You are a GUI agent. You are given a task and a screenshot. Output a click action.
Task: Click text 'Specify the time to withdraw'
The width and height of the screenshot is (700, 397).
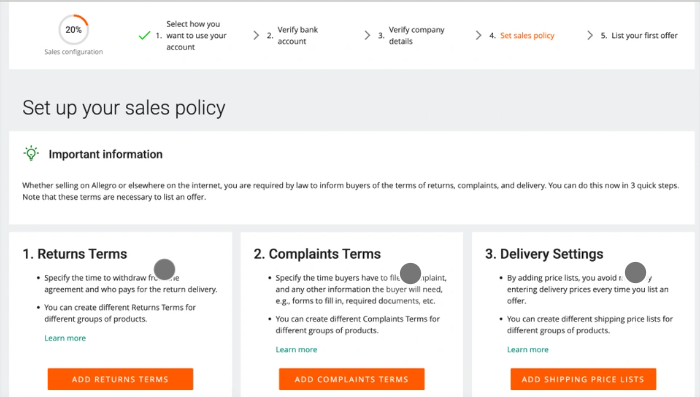95,278
